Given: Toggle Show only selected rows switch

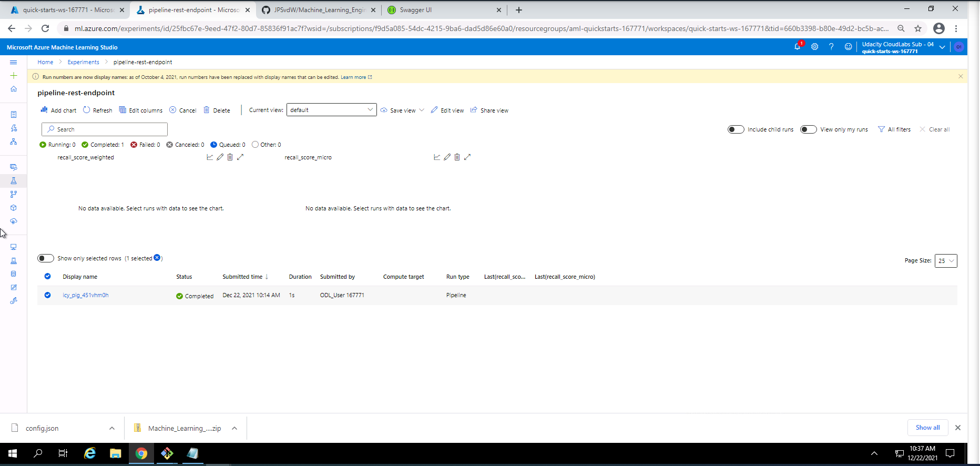Looking at the screenshot, I should [46, 258].
